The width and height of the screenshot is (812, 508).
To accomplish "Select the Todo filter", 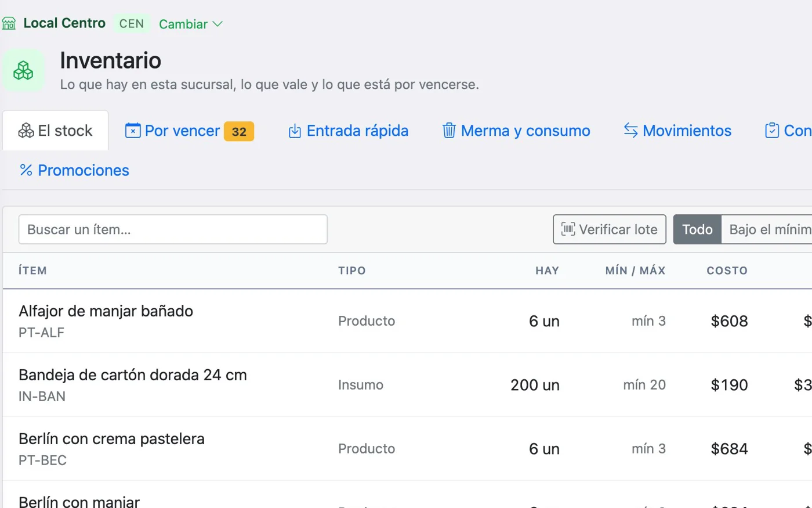I will pyautogui.click(x=697, y=229).
